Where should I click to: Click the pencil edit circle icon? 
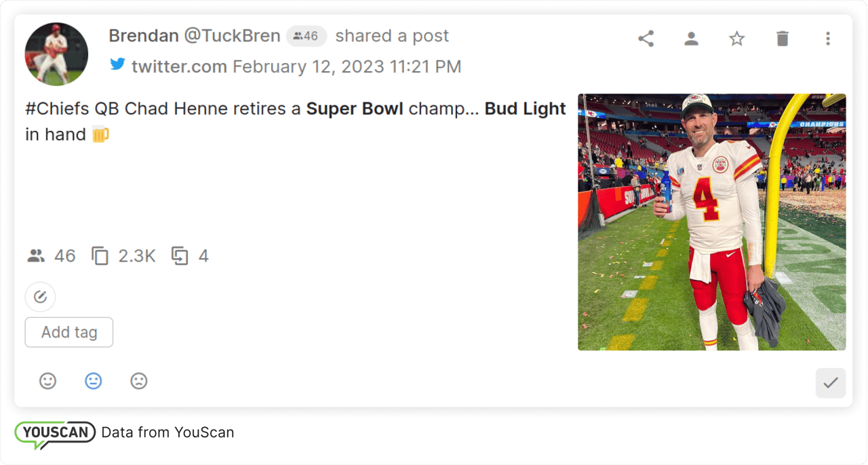[40, 297]
